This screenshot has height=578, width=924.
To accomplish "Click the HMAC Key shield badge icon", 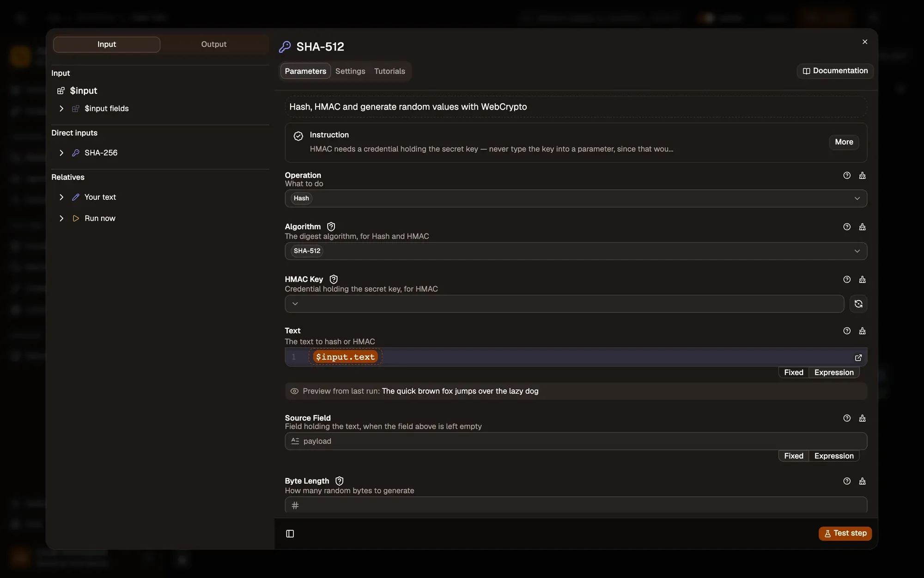I will 334,279.
